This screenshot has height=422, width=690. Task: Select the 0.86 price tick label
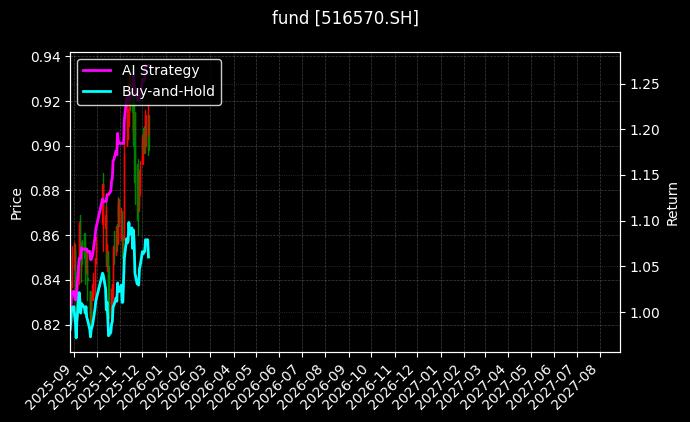(45, 236)
